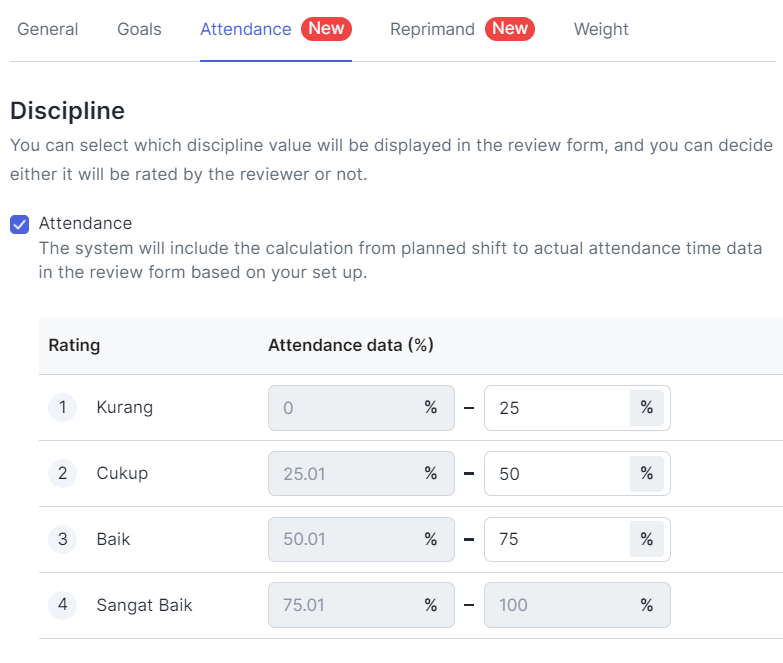Click Cukup lower bound field showing 25.01
Screen dimensions: 783x663
tap(361, 474)
